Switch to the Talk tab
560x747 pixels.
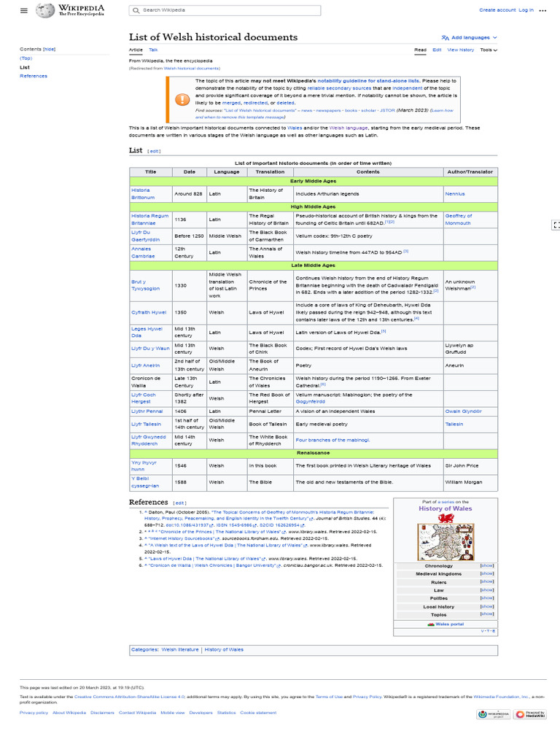click(153, 50)
